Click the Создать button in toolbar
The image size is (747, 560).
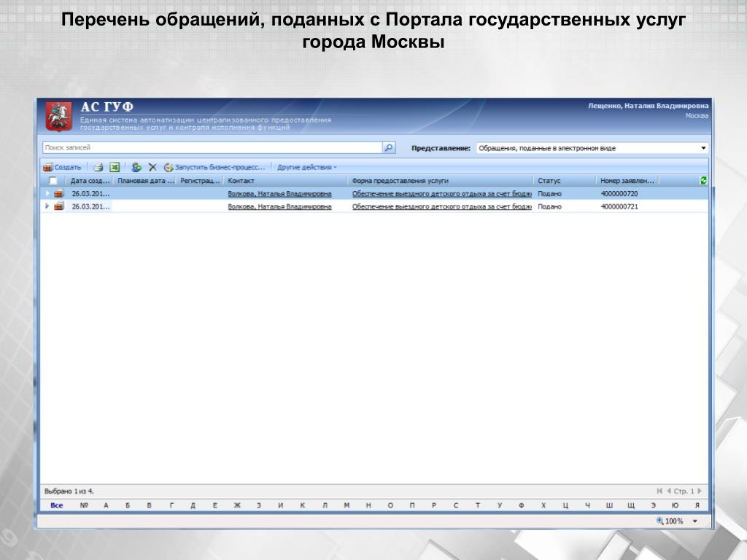point(63,167)
